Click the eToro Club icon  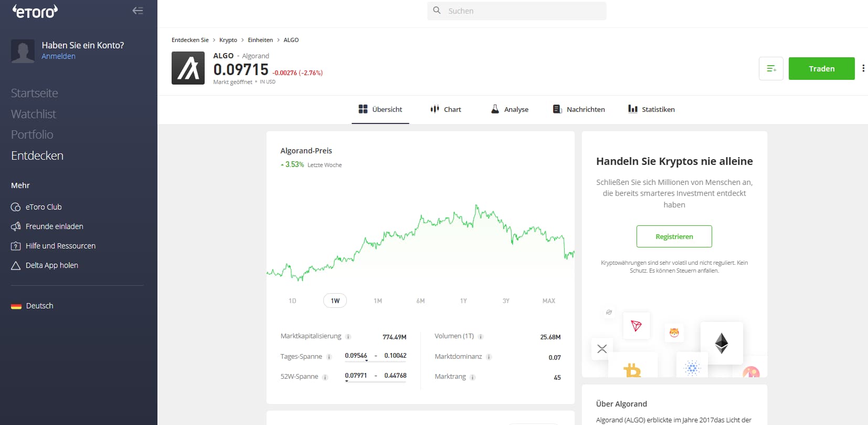[16, 207]
